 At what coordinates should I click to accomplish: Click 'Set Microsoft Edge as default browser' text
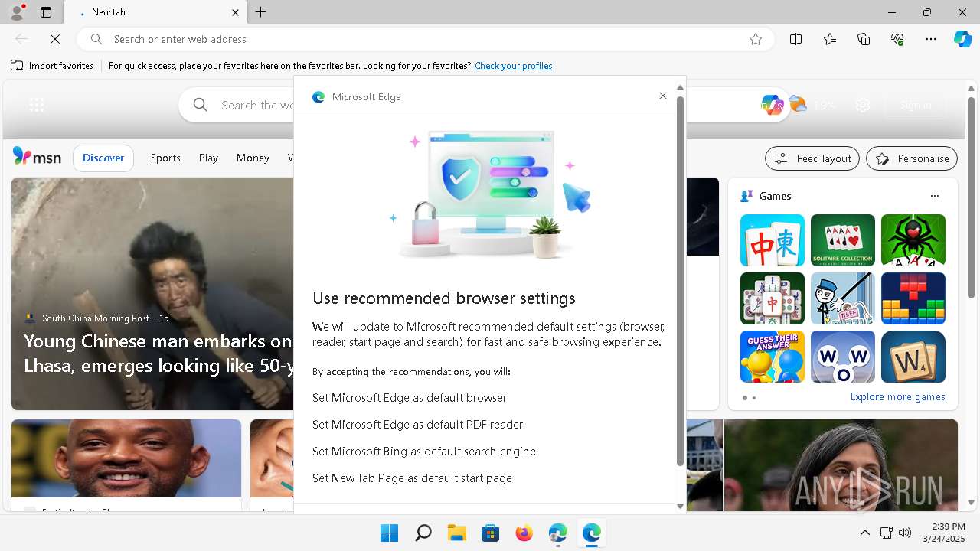click(410, 398)
